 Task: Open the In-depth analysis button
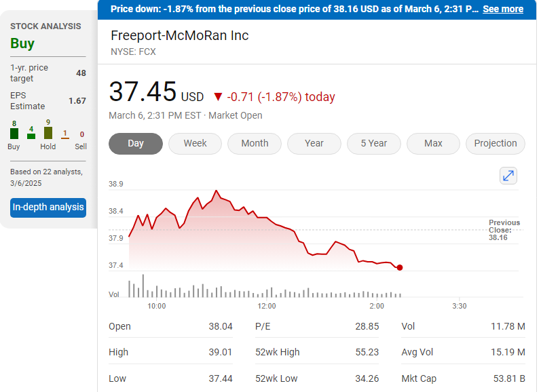coord(48,207)
